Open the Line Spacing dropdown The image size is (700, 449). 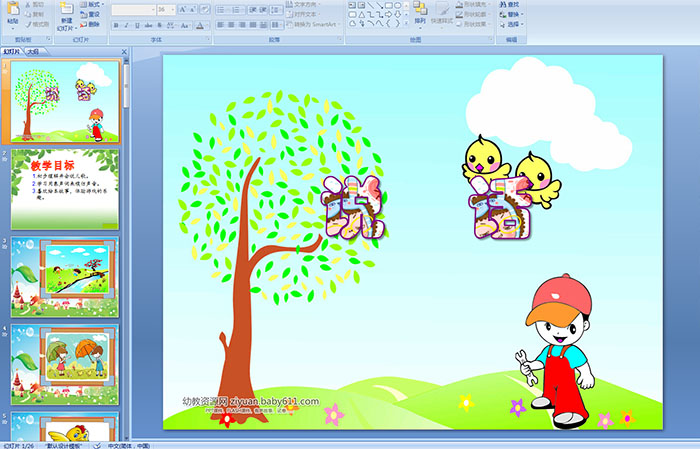pos(276,9)
